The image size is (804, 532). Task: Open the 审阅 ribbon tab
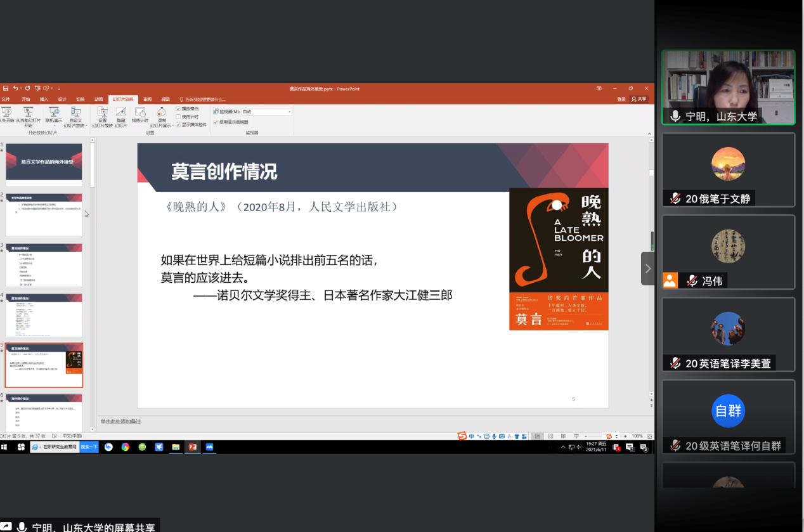tap(147, 100)
